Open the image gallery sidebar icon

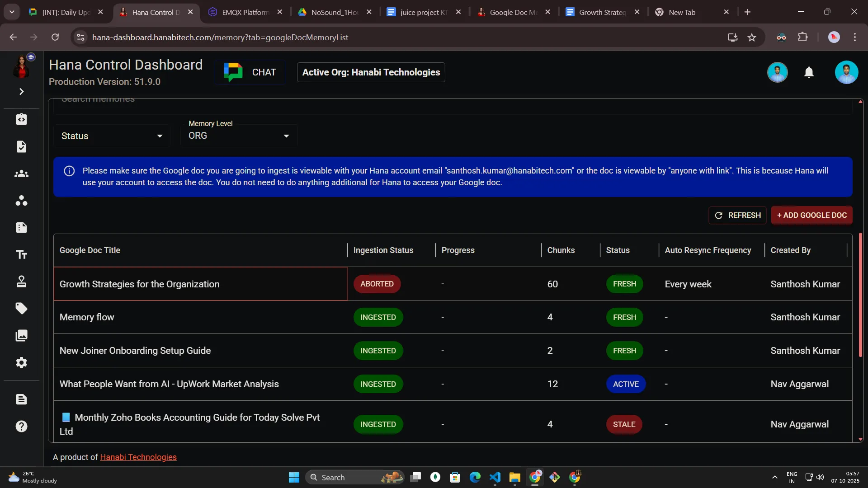tap(21, 335)
